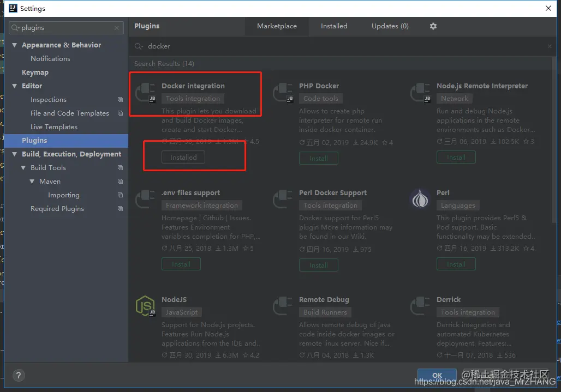
Task: Open the Updates (0) tab
Action: pos(390,26)
